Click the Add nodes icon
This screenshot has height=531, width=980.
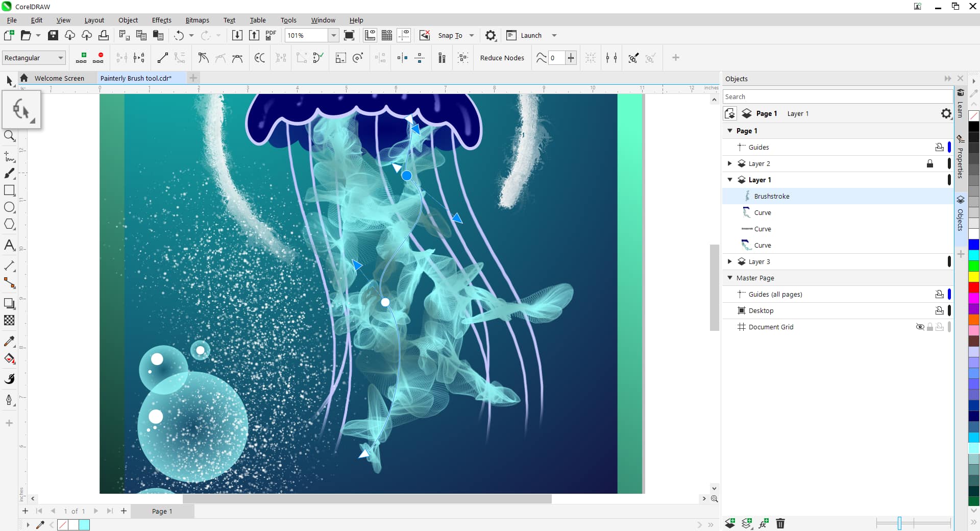(81, 58)
